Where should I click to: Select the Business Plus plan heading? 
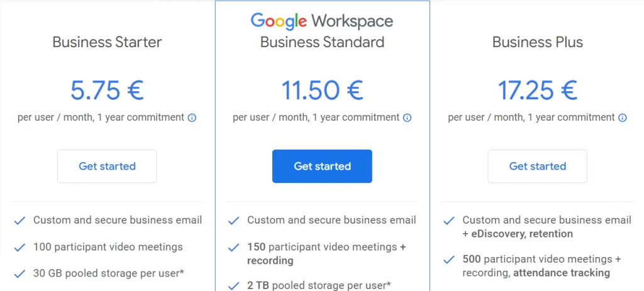[537, 42]
